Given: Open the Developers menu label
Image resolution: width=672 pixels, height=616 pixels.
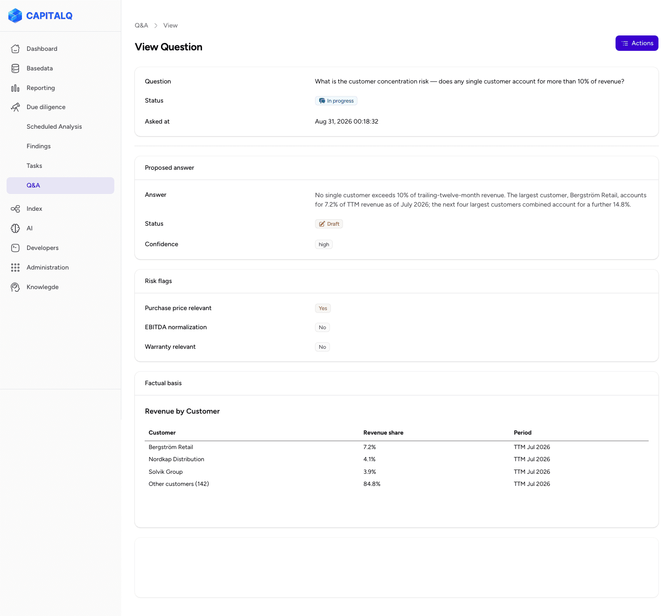Looking at the screenshot, I should click(x=42, y=248).
